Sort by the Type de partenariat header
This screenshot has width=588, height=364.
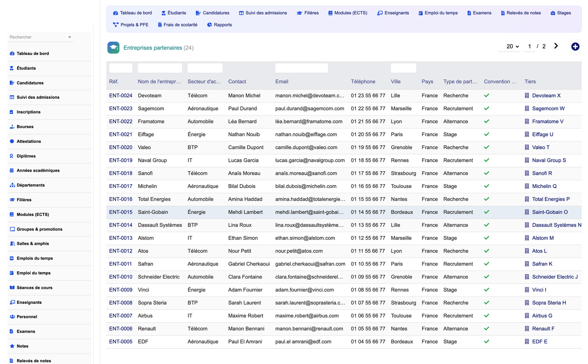click(460, 82)
